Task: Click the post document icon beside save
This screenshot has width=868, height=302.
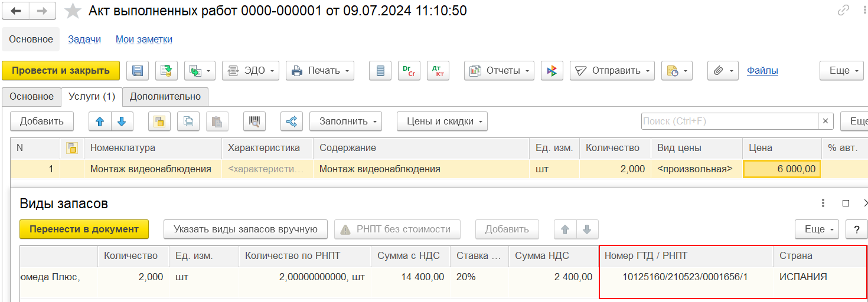Action: coord(167,71)
